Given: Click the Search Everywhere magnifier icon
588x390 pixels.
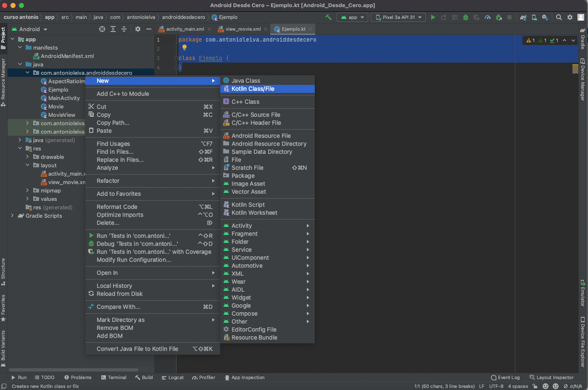Looking at the screenshot, I should click(x=559, y=17).
